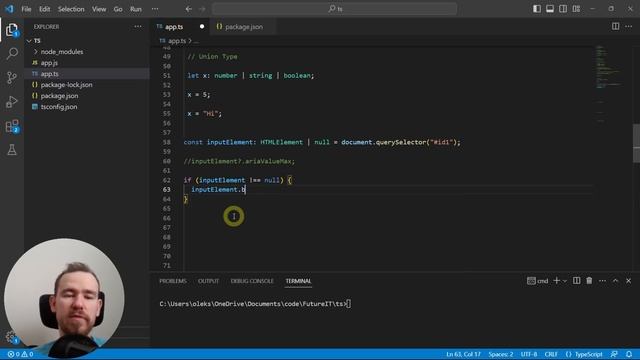This screenshot has width=640, height=360.
Task: Open the Manage gear settings
Action: (11, 337)
